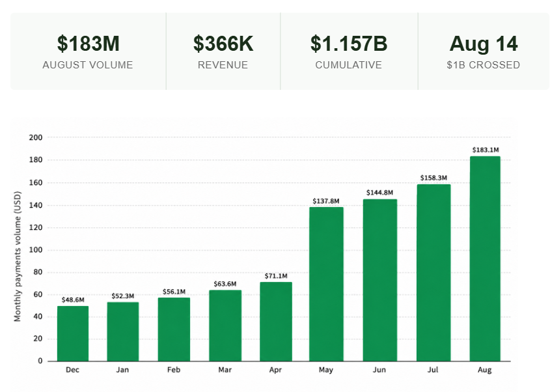Click the 0 tick on the y-axis
Image resolution: width=550 pixels, height=392 pixels.
[x=40, y=361]
